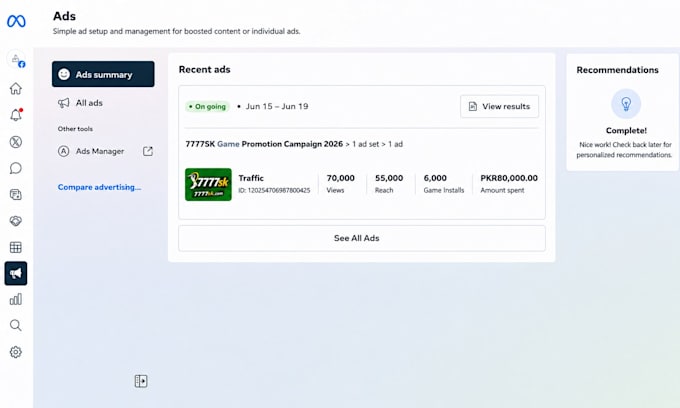Click the Meta logo icon

pyautogui.click(x=16, y=21)
